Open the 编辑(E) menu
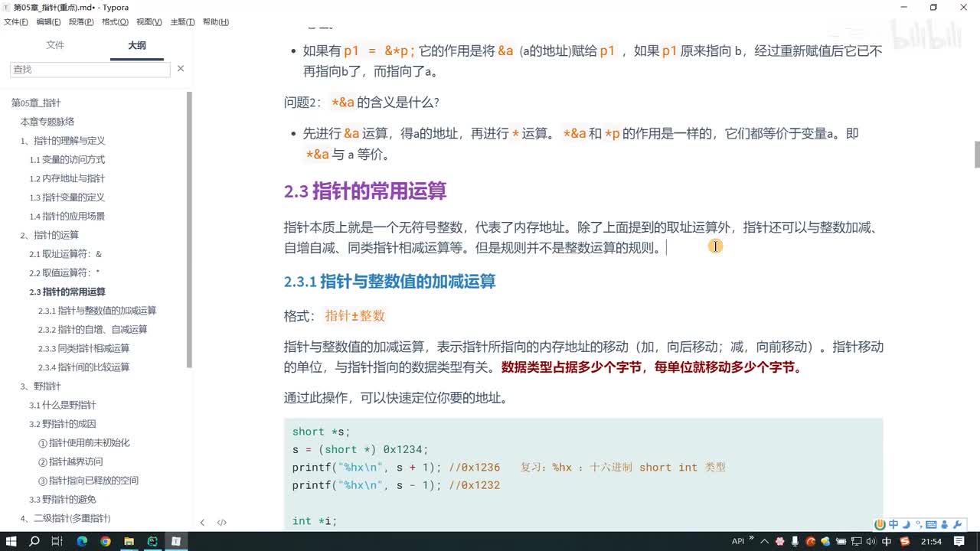Viewport: 980px width, 551px height. coord(49,22)
